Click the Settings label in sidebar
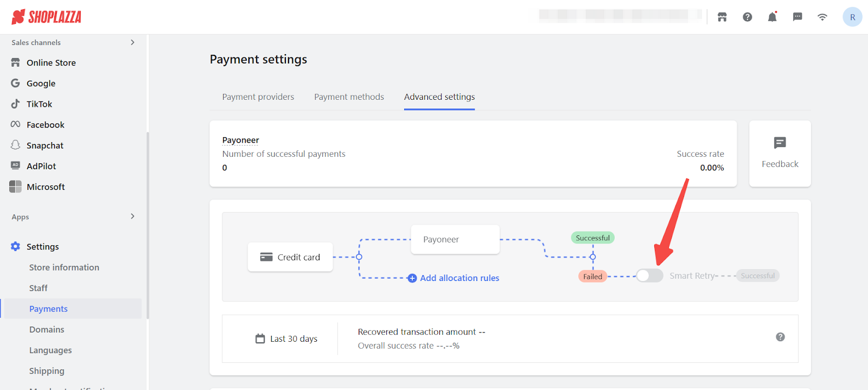 [43, 246]
